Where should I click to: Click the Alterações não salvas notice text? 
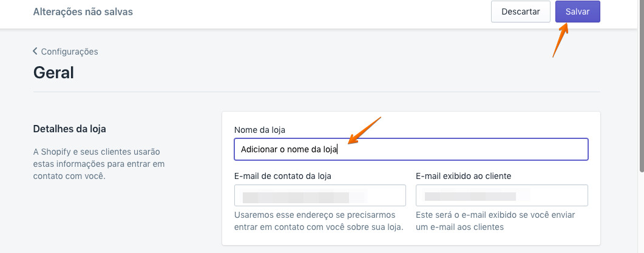click(83, 12)
